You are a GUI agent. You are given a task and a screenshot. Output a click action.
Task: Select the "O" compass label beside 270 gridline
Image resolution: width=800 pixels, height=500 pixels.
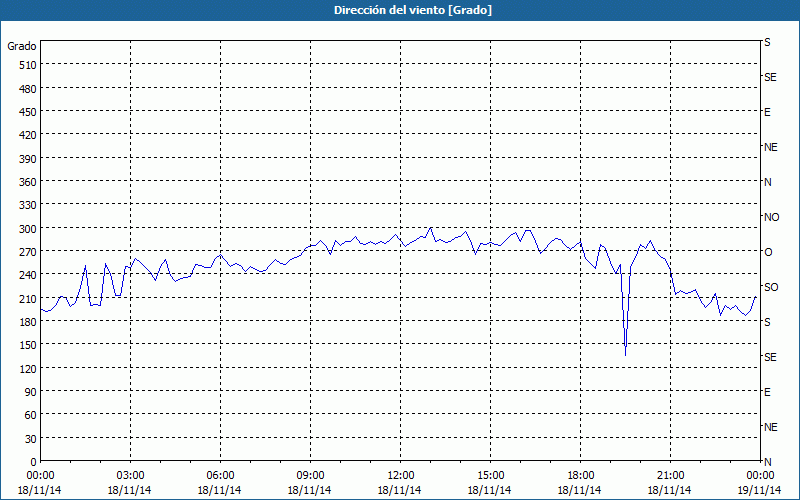[768, 252]
